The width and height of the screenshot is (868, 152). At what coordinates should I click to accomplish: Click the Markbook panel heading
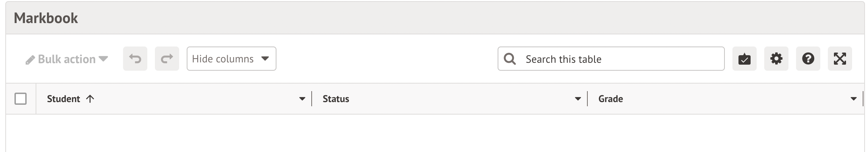click(46, 18)
